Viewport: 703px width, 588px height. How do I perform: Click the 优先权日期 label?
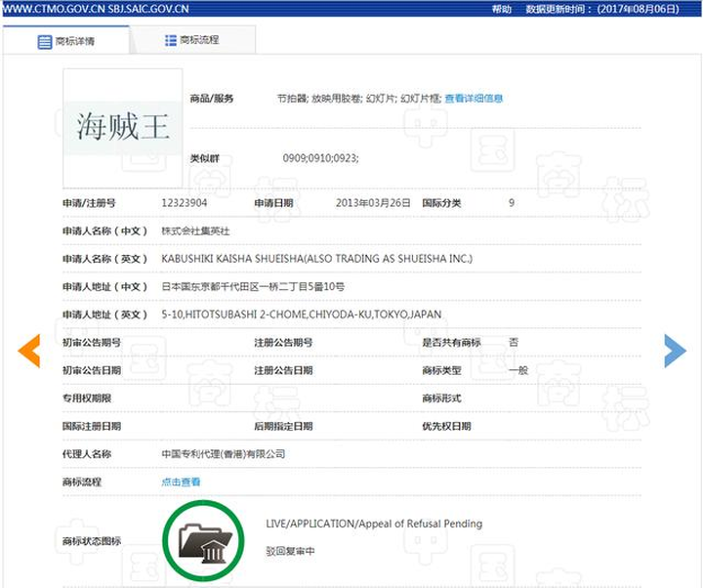coord(446,426)
